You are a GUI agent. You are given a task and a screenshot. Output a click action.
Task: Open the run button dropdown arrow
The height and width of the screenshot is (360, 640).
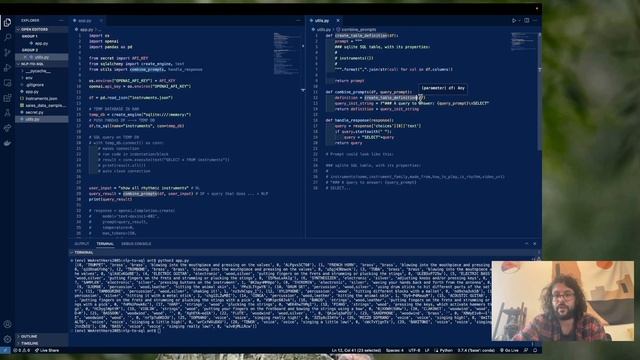(519, 20)
